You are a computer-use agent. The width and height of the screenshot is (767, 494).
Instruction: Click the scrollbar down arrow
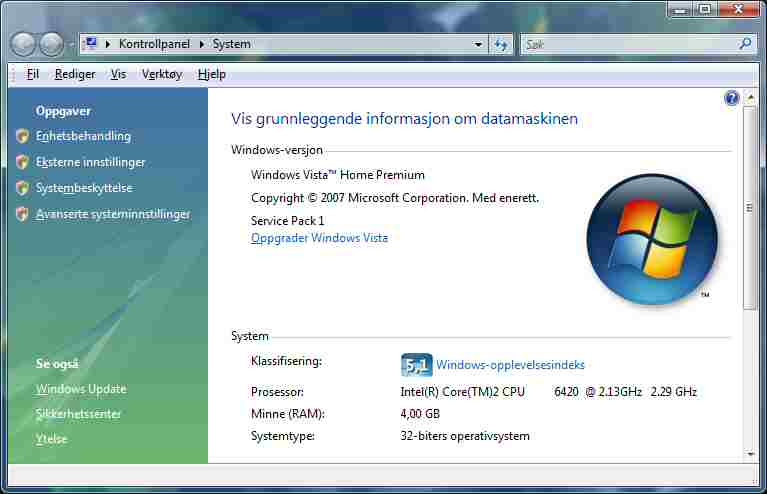click(750, 454)
